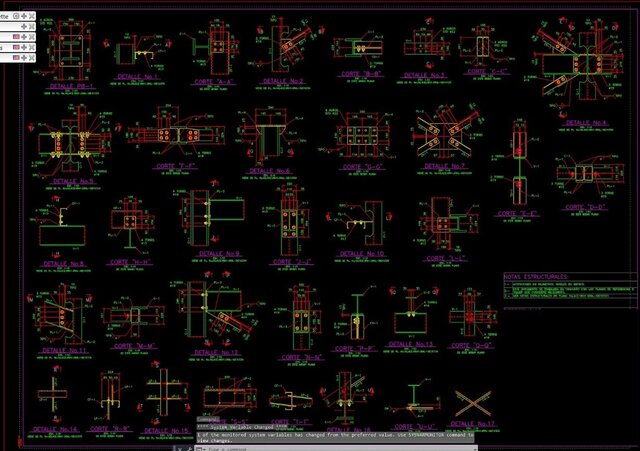Select the 'DETALLE No.15' title text
The image size is (640, 451).
point(166,431)
